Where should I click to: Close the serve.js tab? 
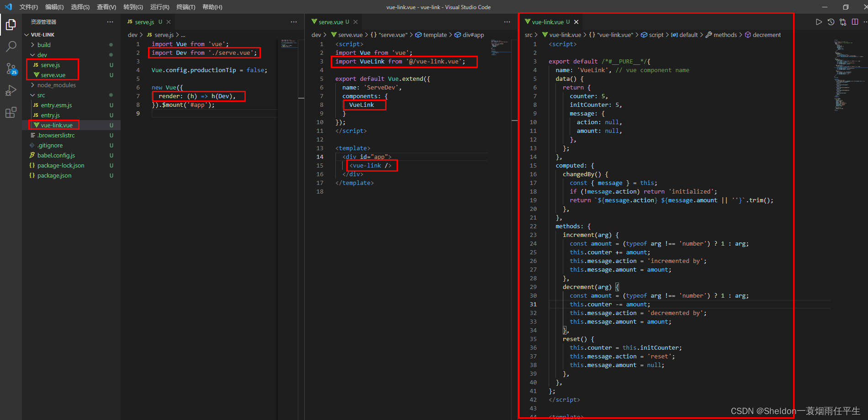169,22
